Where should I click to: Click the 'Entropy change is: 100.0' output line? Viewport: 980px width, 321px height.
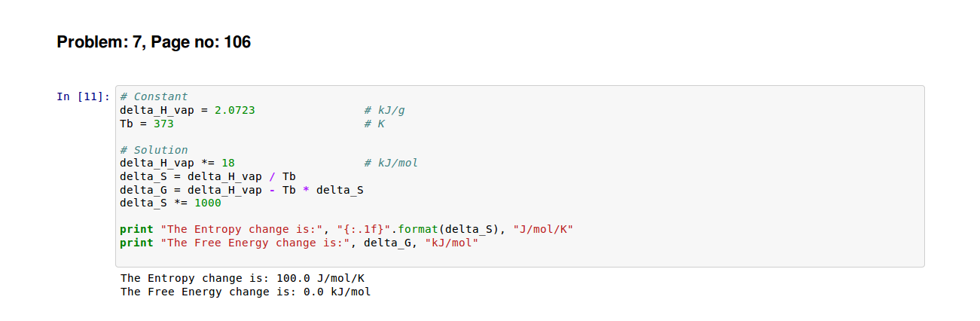point(243,278)
